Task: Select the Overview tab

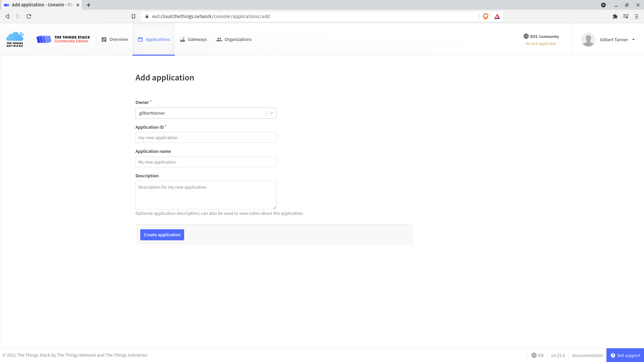Action: click(x=114, y=39)
